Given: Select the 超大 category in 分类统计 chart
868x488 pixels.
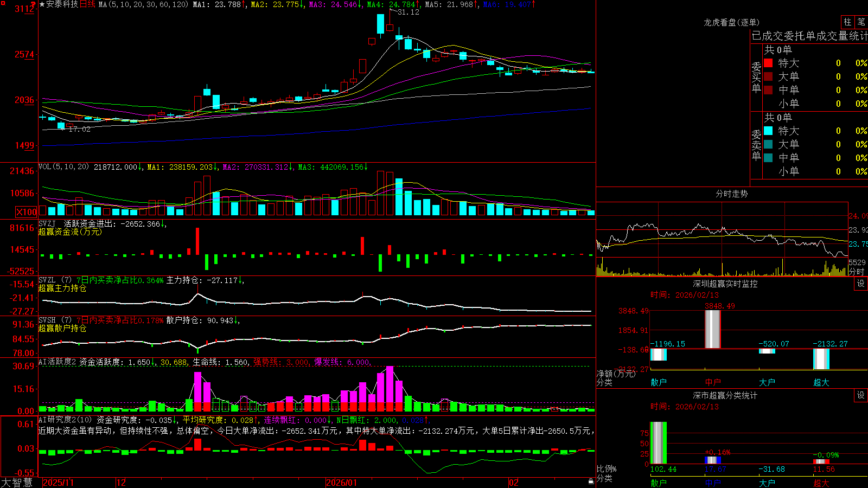Looking at the screenshot, I should [x=821, y=483].
